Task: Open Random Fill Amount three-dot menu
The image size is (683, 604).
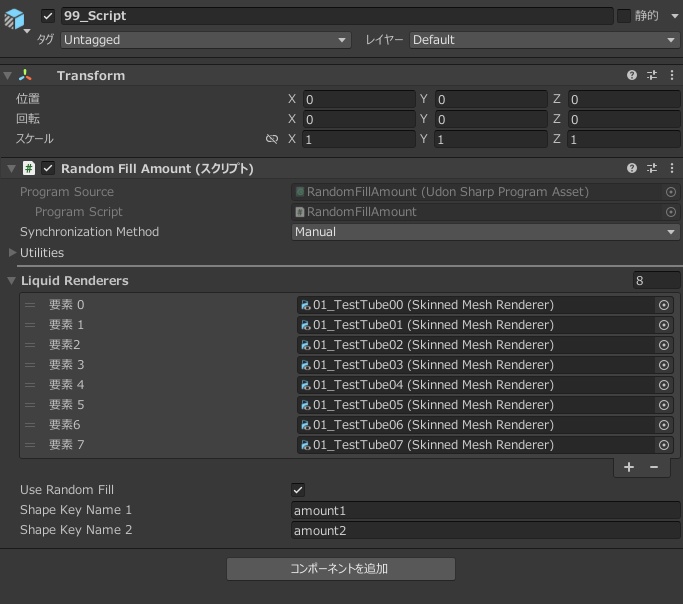Action: click(672, 168)
